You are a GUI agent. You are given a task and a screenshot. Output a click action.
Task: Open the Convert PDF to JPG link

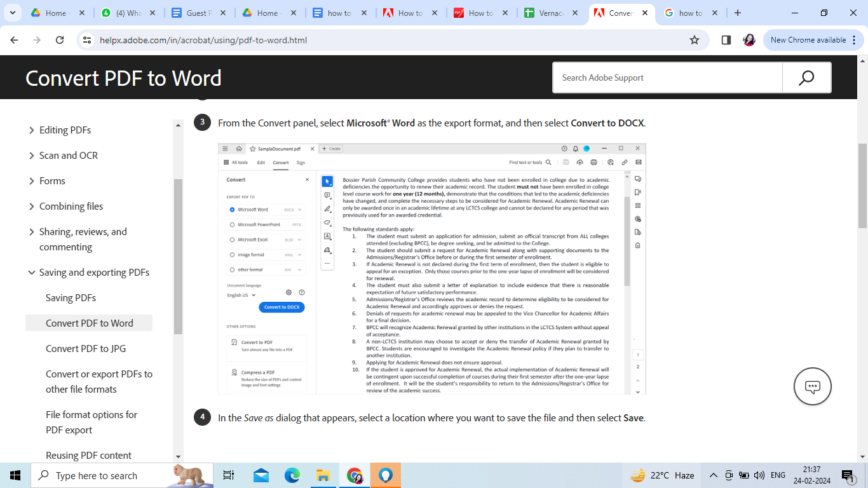point(86,348)
